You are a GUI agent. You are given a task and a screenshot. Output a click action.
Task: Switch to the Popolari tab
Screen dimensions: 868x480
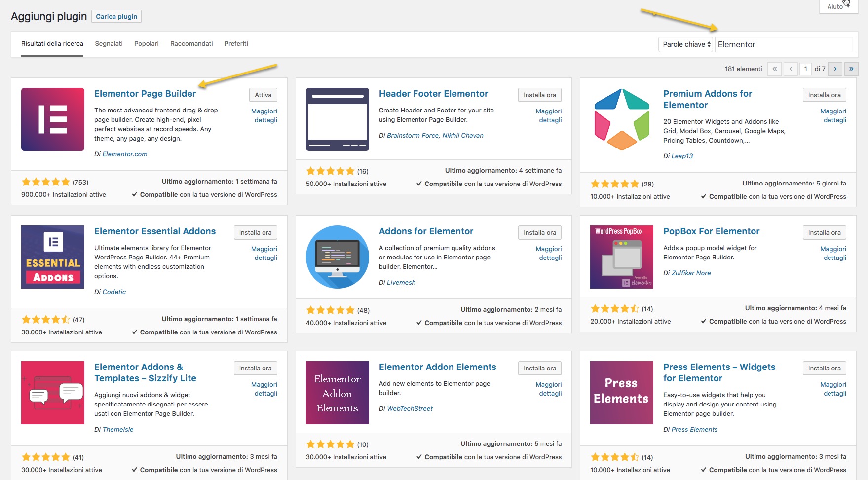click(147, 44)
